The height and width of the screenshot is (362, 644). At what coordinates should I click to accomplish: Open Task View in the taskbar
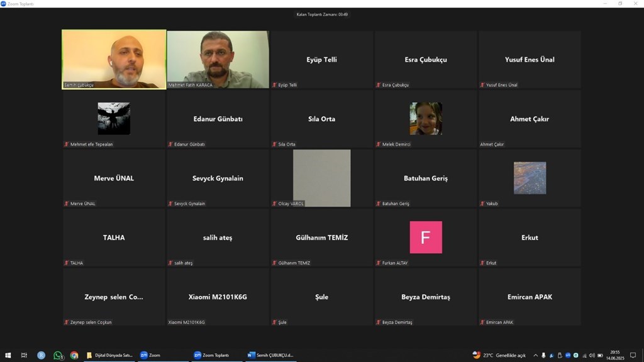pos(24,355)
